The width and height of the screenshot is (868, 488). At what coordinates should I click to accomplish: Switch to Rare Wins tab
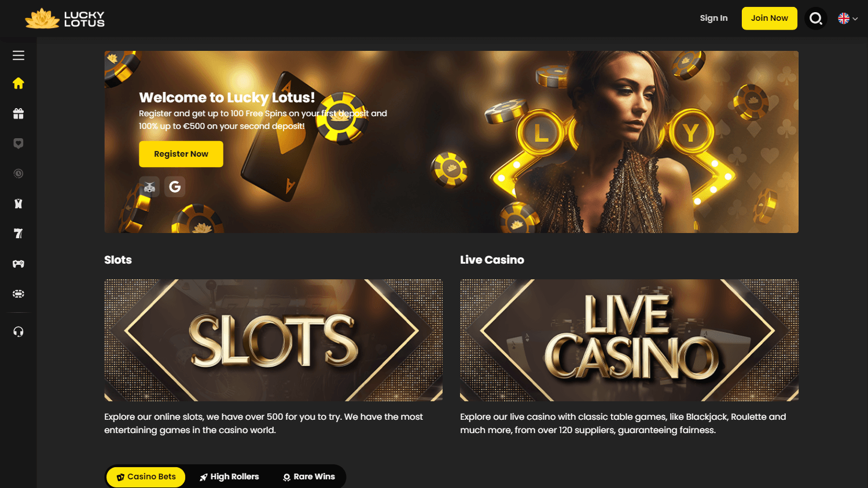click(308, 477)
